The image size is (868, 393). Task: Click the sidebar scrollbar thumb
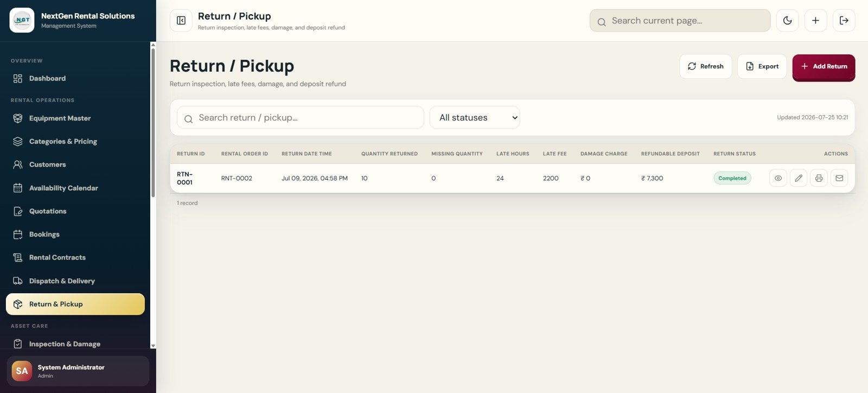pyautogui.click(x=153, y=123)
